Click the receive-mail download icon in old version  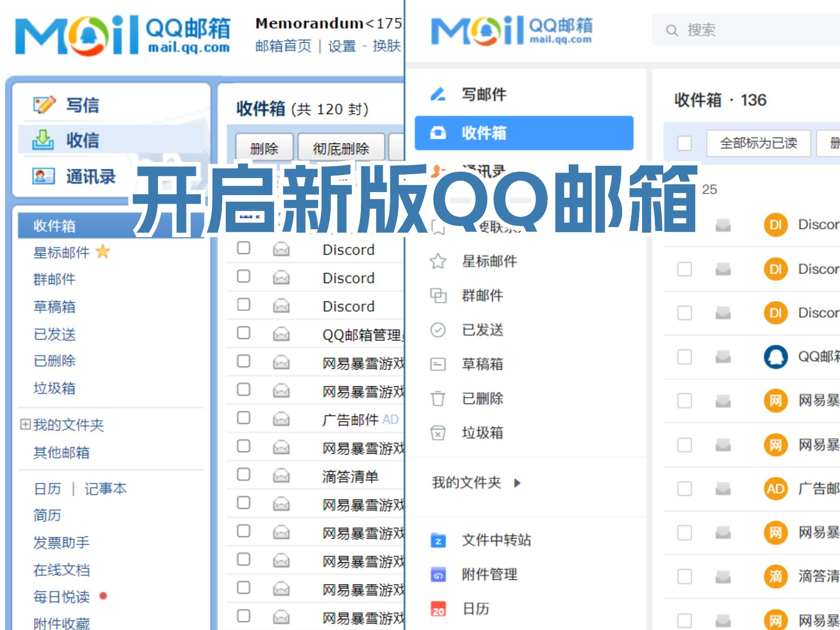(43, 140)
